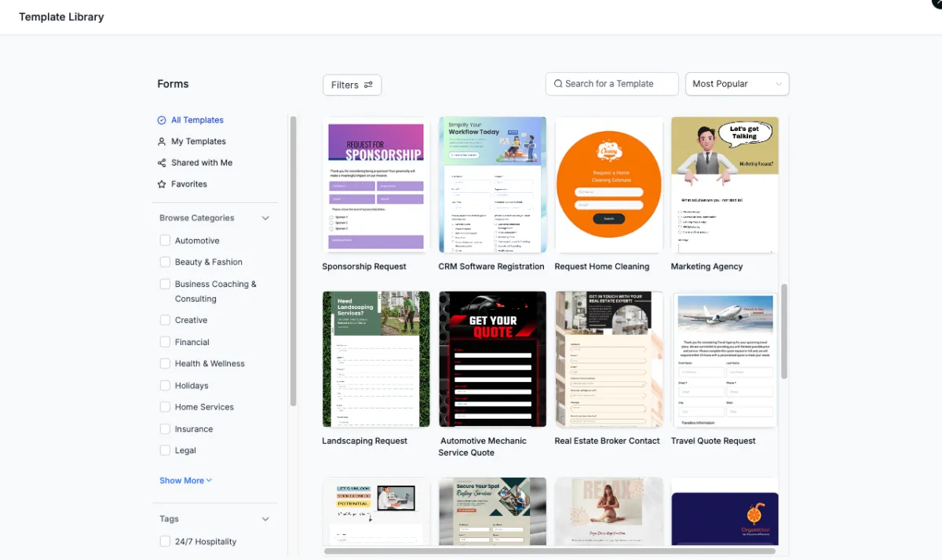This screenshot has width=942, height=560.
Task: Open Shared with Me templates
Action: [202, 162]
